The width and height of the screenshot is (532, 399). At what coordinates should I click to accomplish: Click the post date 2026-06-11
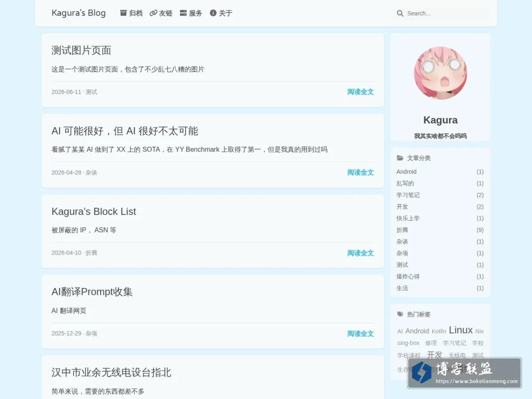tap(66, 92)
